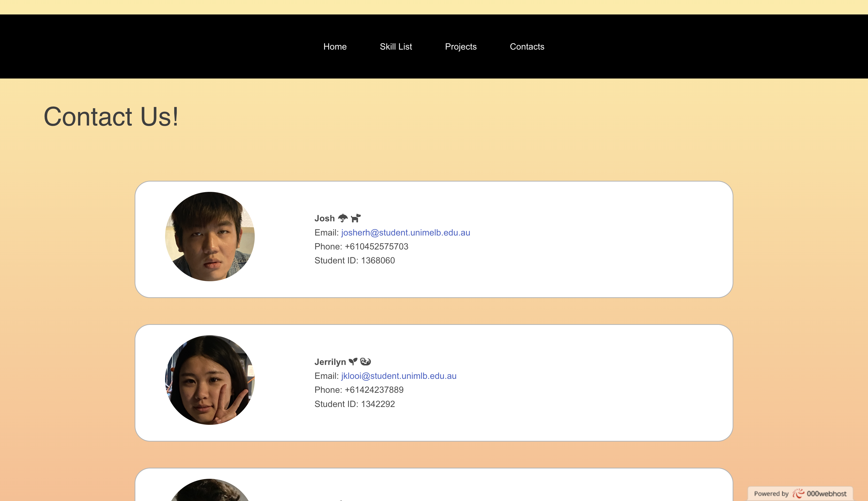868x501 pixels.
Task: Click the dog icon next to Josh
Action: (x=355, y=218)
